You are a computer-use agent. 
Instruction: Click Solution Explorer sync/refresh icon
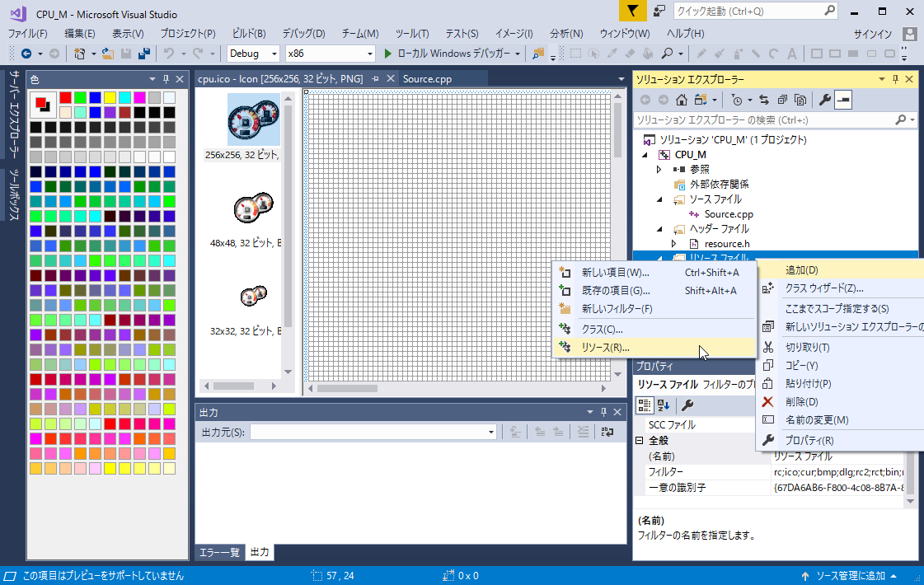click(x=764, y=100)
